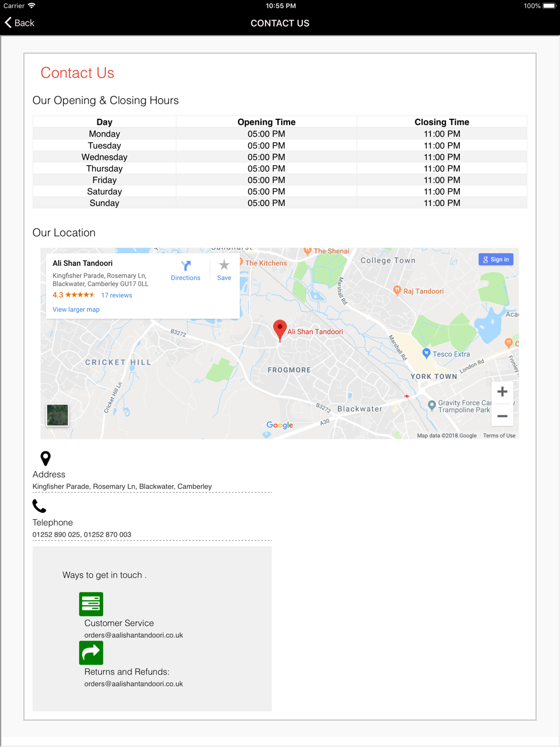Viewport: 560px width, 747px height.
Task: Select the Gravity Force Trampoline Park marker
Action: coord(432,405)
